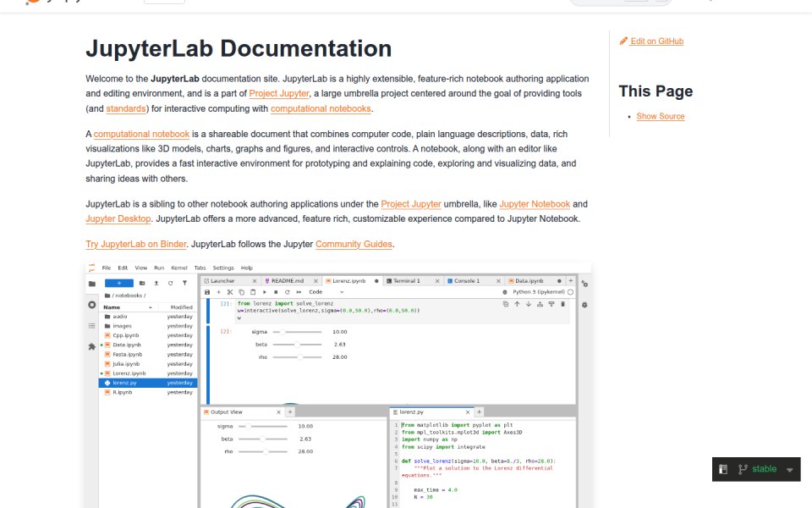Follow the Project Jupyter link in the welcome paragraph

point(279,93)
